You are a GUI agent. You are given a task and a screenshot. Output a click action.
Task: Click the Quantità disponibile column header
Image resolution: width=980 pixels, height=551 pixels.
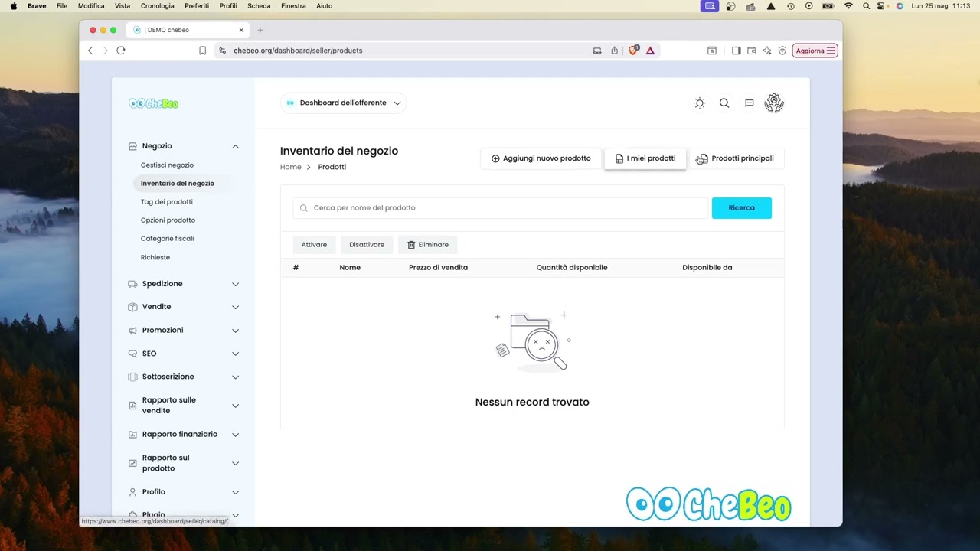(x=572, y=268)
